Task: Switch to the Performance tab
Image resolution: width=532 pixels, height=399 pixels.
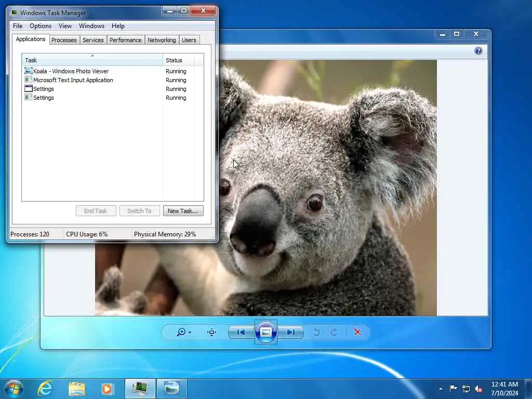Action: [126, 40]
